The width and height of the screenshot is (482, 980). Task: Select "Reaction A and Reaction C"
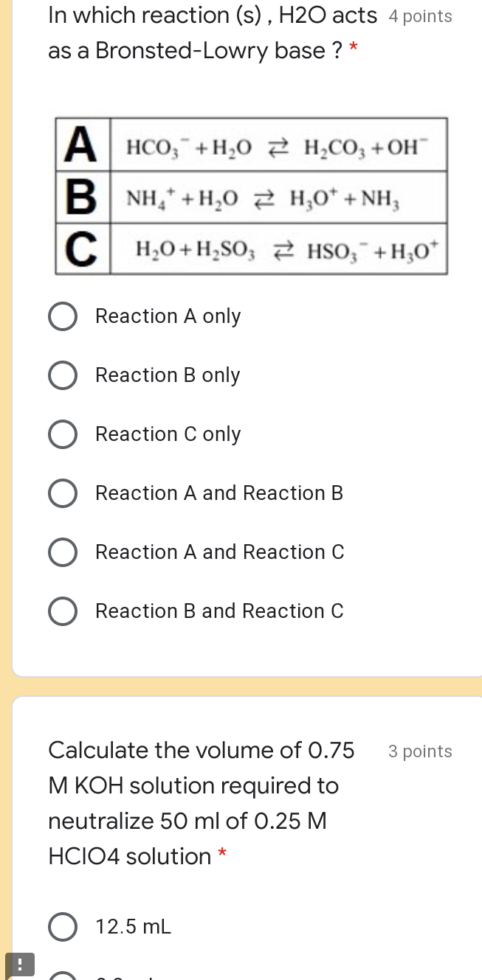[x=63, y=552]
